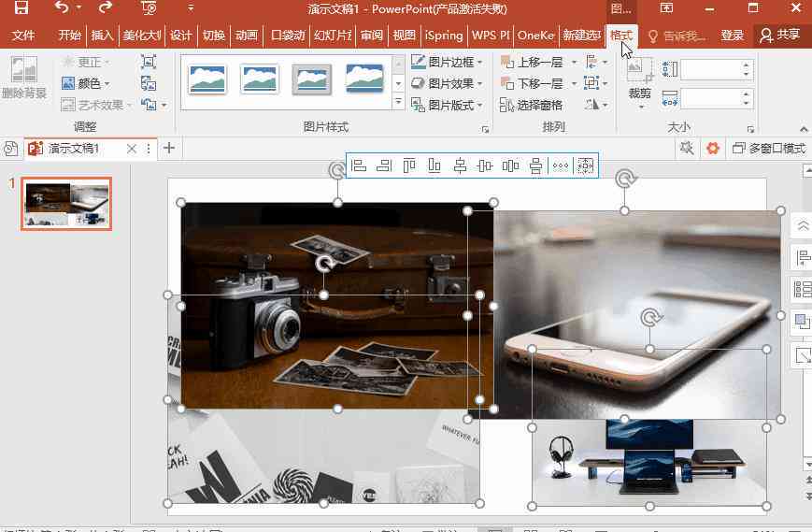Switch to the 插入 tab
This screenshot has height=532, width=812.
pos(102,36)
